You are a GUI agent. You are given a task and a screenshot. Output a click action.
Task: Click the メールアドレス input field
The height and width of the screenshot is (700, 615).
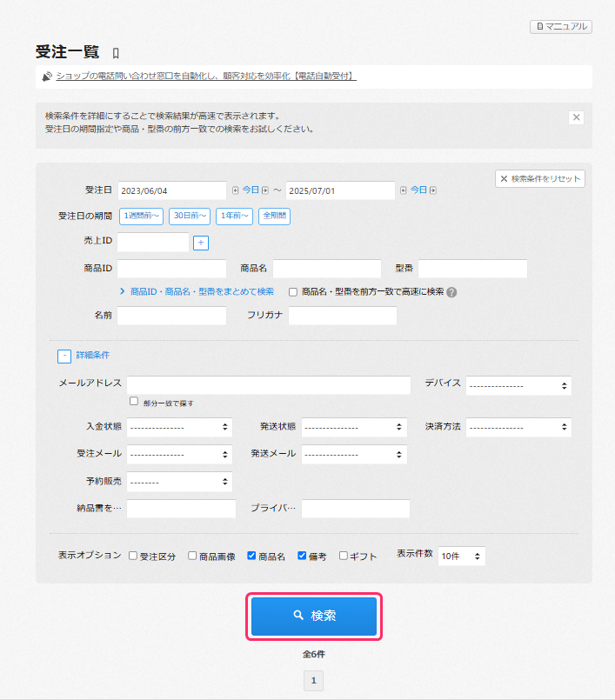(x=269, y=385)
